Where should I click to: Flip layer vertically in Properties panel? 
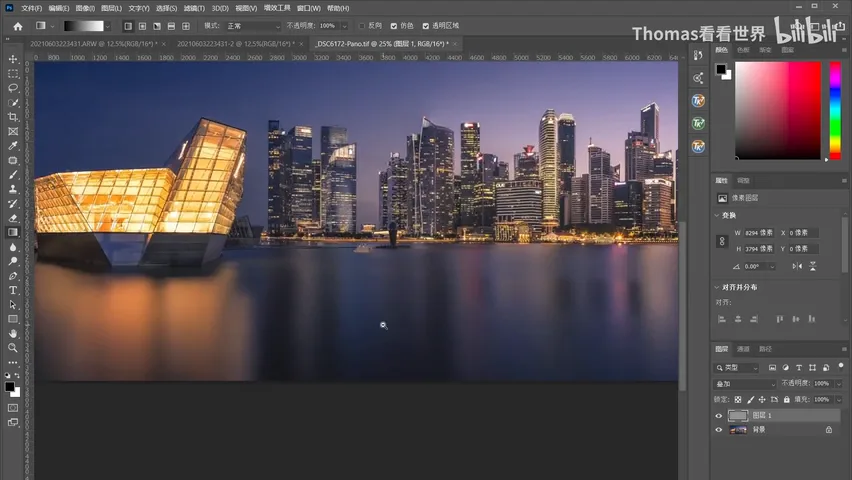[x=812, y=266]
